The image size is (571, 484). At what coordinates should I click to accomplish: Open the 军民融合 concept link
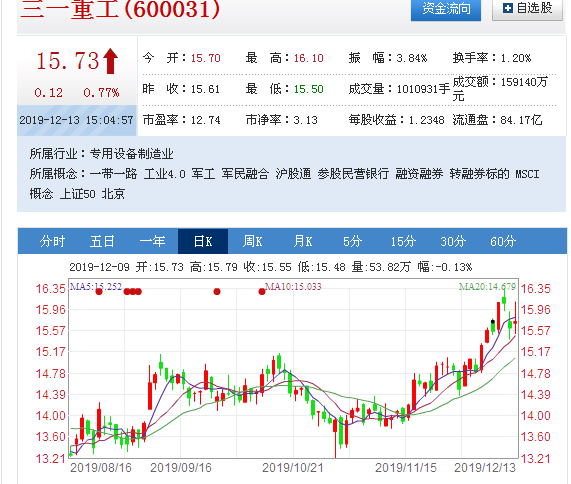click(245, 174)
